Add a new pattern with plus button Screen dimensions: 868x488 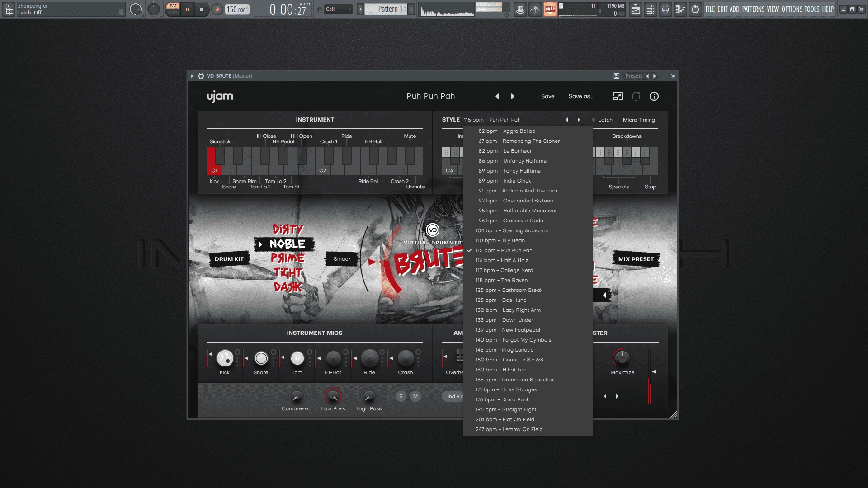click(411, 9)
